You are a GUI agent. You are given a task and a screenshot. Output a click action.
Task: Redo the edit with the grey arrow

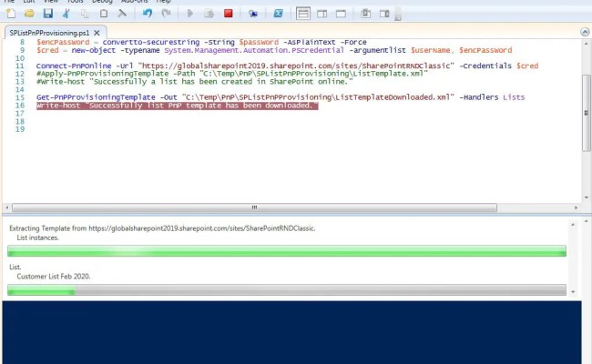pyautogui.click(x=166, y=14)
